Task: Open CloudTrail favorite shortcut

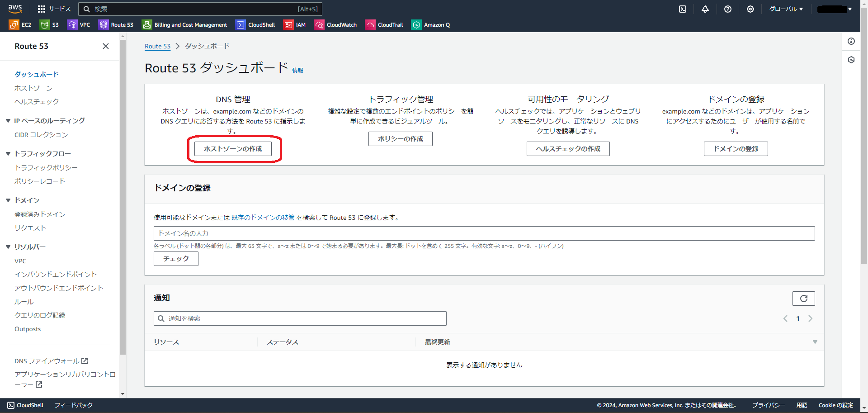Action: 384,25
